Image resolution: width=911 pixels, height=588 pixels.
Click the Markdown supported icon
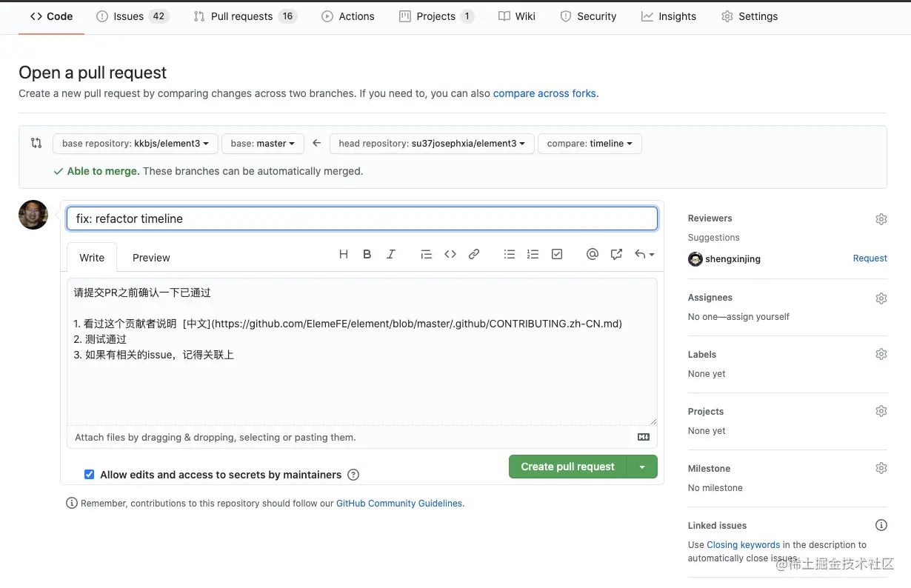[x=643, y=437]
